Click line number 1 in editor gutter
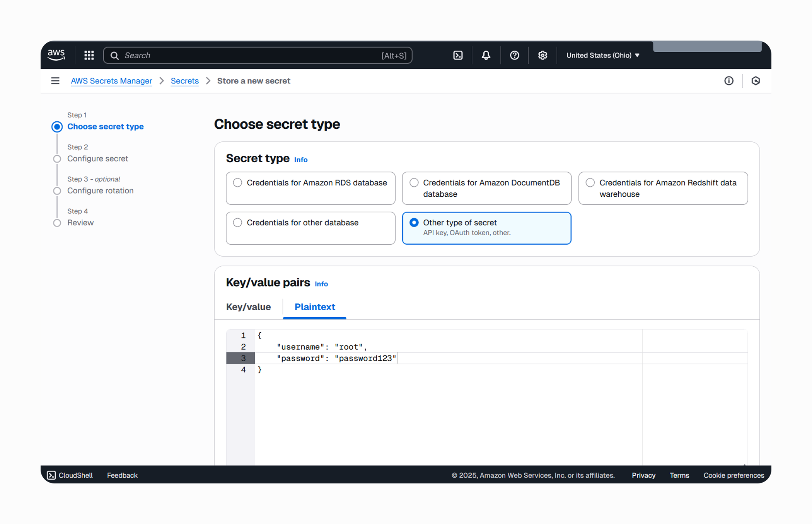Image resolution: width=812 pixels, height=524 pixels. point(243,335)
